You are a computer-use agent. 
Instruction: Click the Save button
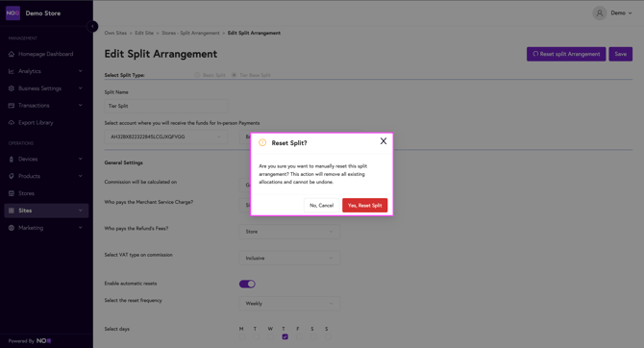pos(621,54)
